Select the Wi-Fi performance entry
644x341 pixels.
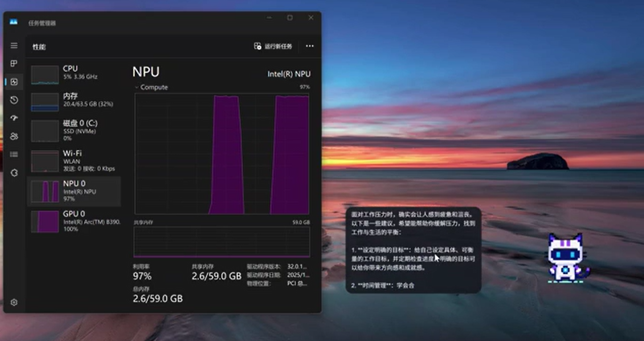pos(74,161)
